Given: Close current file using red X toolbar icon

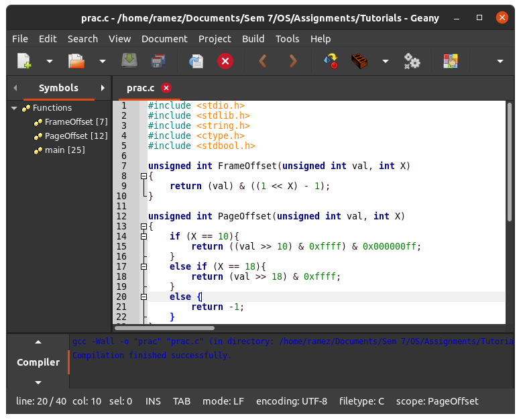Looking at the screenshot, I should [225, 62].
